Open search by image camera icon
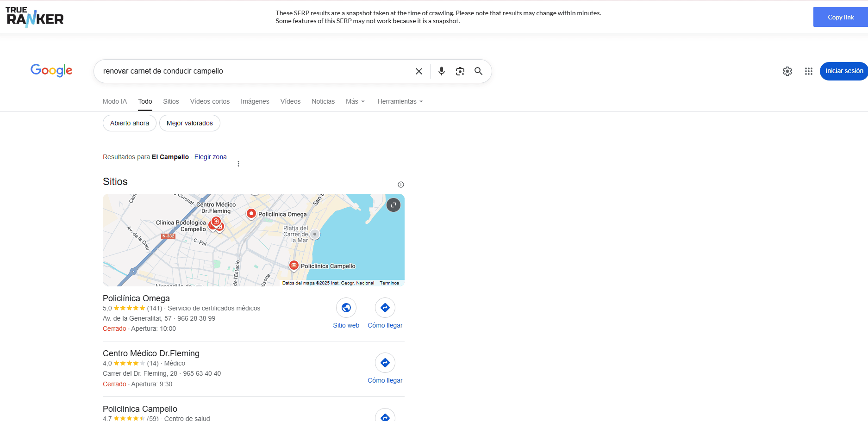 [x=460, y=71]
